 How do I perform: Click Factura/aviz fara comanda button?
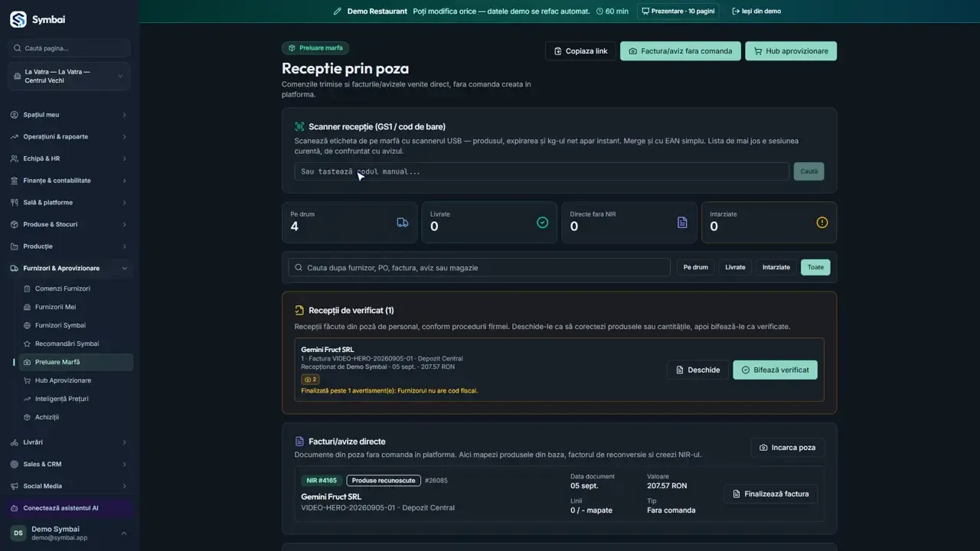[680, 51]
